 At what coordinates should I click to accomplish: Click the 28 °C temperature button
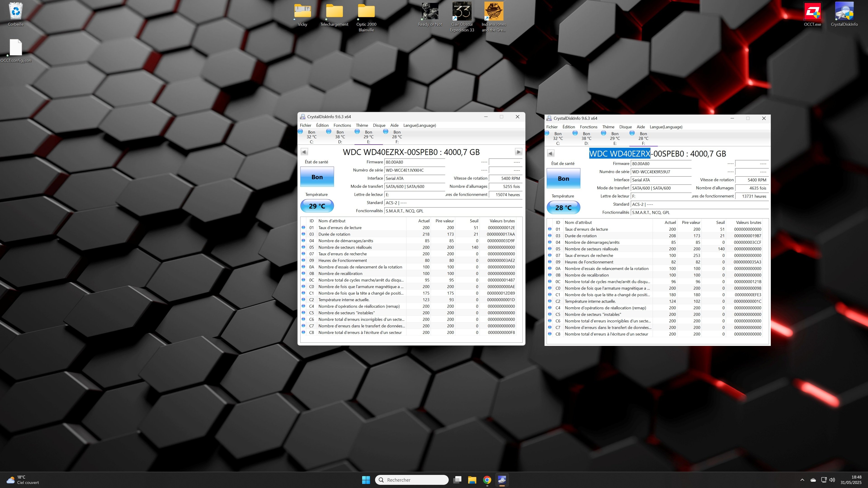pos(563,207)
